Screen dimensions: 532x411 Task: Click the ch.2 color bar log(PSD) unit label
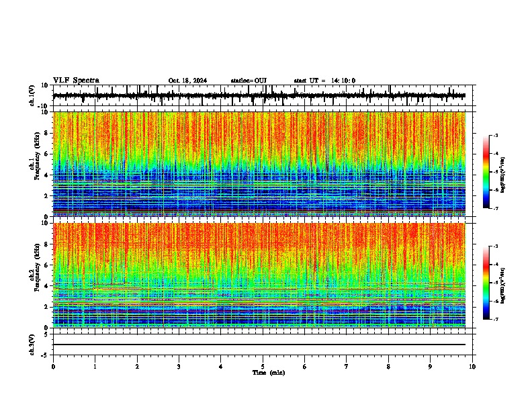pos(503,285)
